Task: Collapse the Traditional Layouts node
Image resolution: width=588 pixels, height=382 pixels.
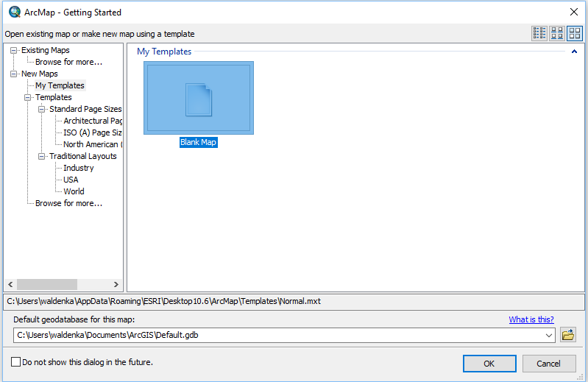Action: tap(42, 156)
